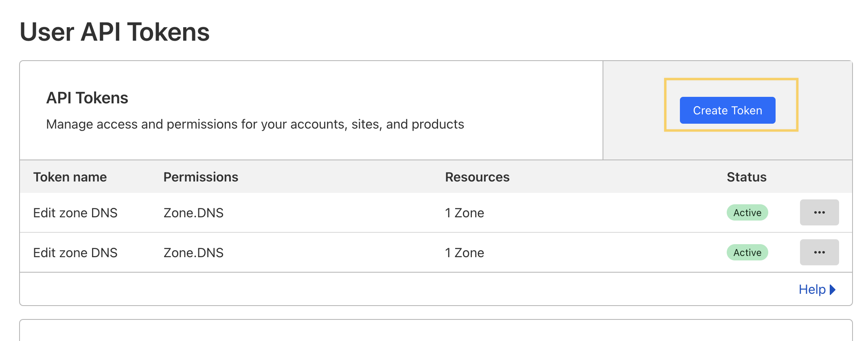
Task: Click the Status column header
Action: click(746, 177)
